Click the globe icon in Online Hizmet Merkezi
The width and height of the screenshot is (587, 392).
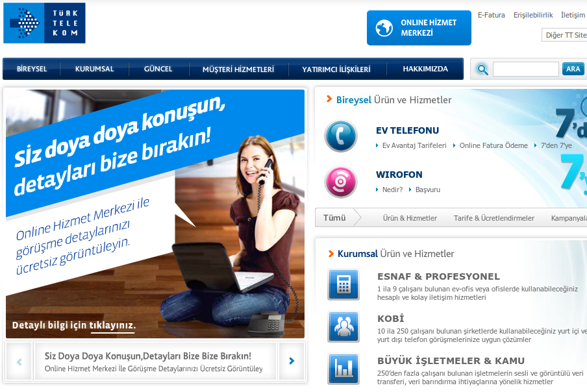click(x=384, y=28)
